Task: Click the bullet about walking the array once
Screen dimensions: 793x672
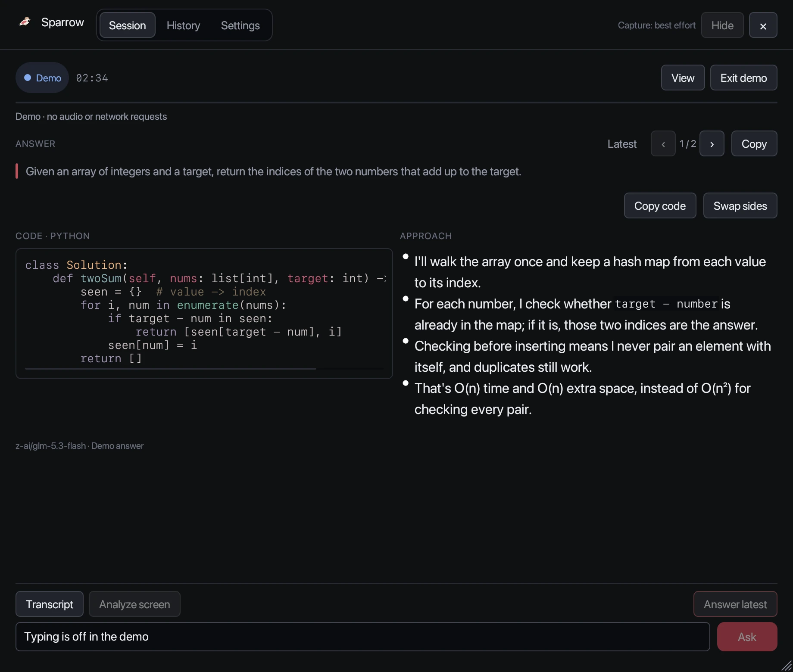Action: pos(590,272)
